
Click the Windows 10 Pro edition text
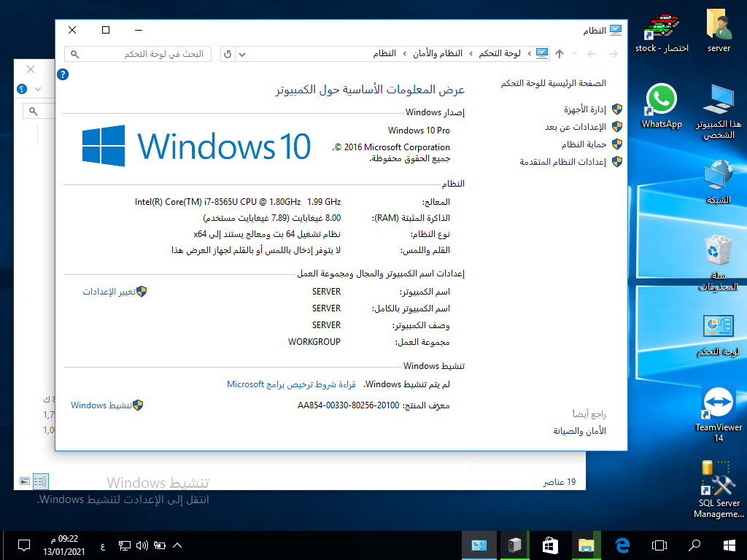419,131
